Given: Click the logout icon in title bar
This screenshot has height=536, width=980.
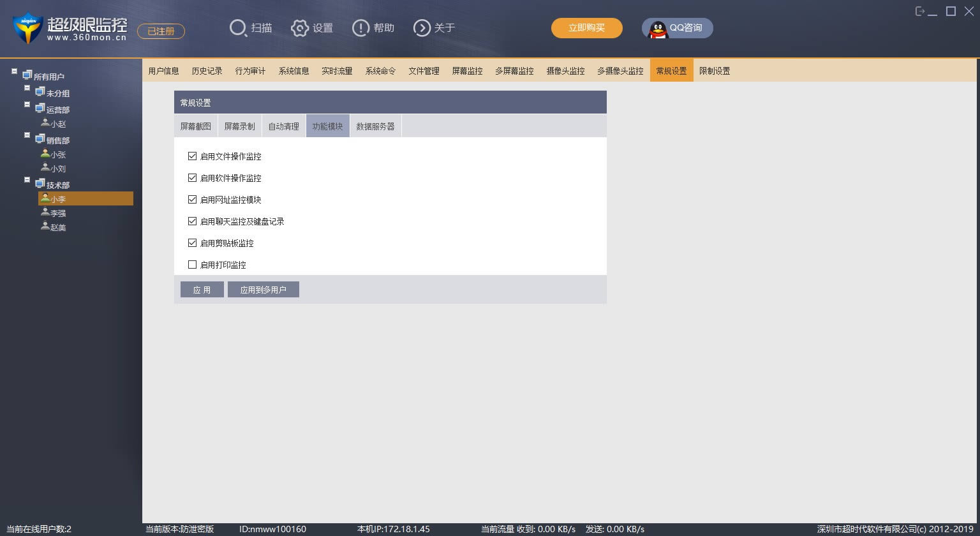Looking at the screenshot, I should point(919,11).
